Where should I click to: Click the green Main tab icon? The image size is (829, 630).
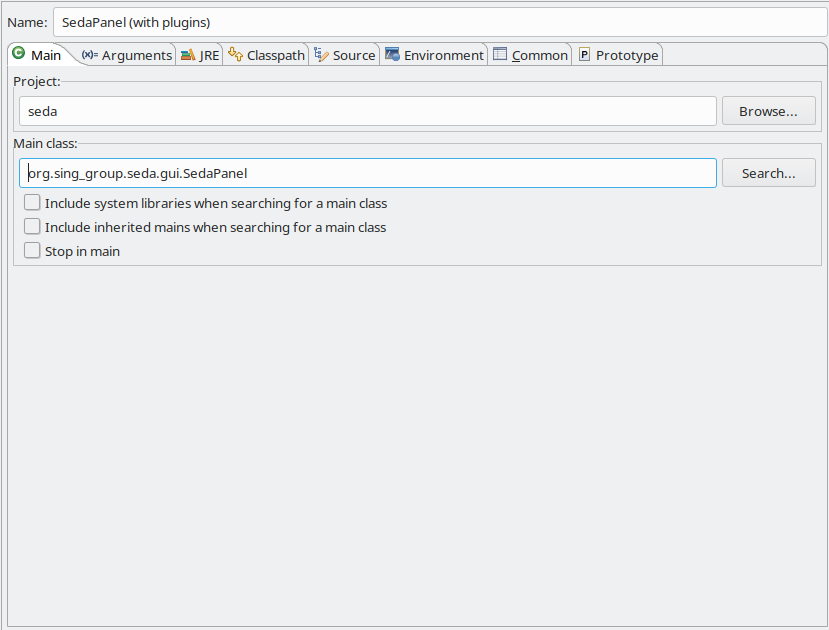click(x=18, y=54)
